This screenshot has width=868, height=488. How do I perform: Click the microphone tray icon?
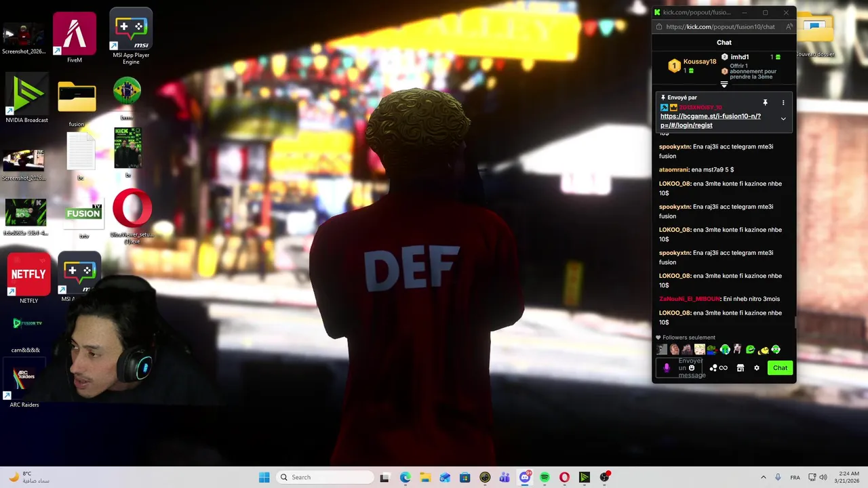point(778,477)
